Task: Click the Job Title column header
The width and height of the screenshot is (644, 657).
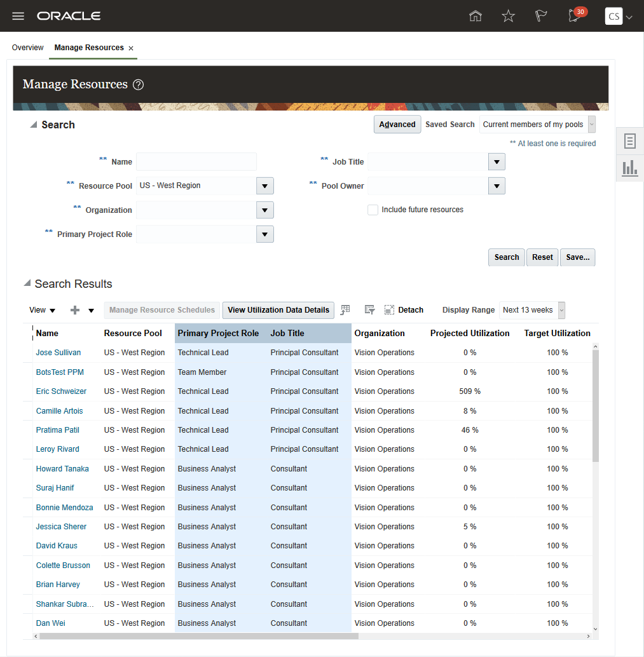Action: [287, 334]
